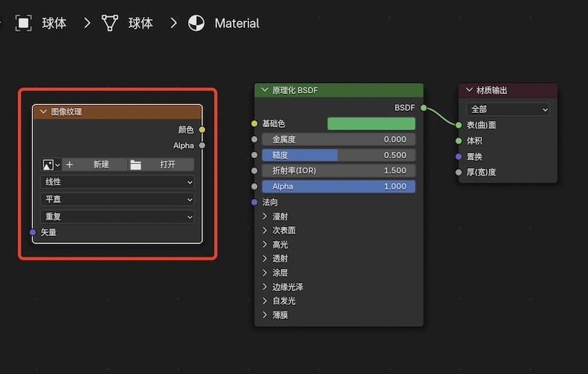This screenshot has width=588, height=374.
Task: Click the 金属度 value field 0.000
Action: [339, 140]
